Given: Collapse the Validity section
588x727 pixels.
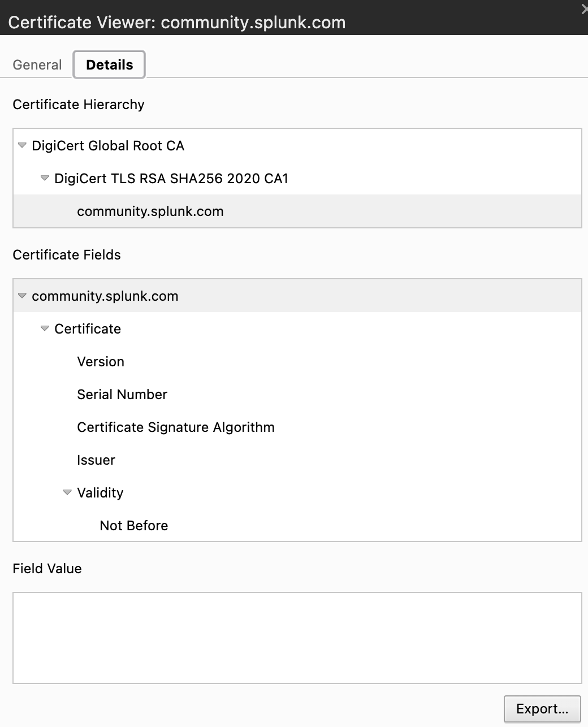Looking at the screenshot, I should pos(67,492).
